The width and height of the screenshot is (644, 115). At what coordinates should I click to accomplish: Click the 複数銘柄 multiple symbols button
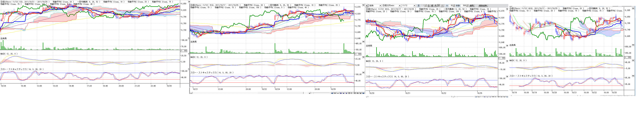click(483, 5)
